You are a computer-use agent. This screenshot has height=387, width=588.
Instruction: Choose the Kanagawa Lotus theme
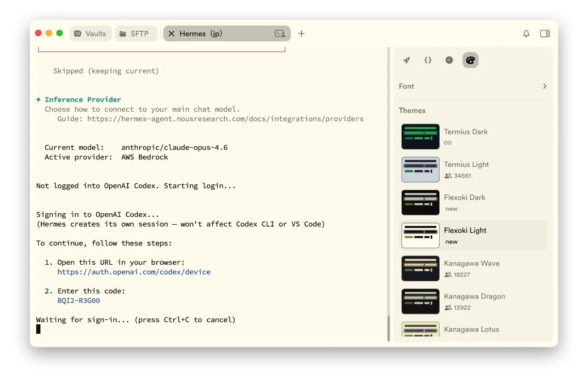(x=473, y=329)
